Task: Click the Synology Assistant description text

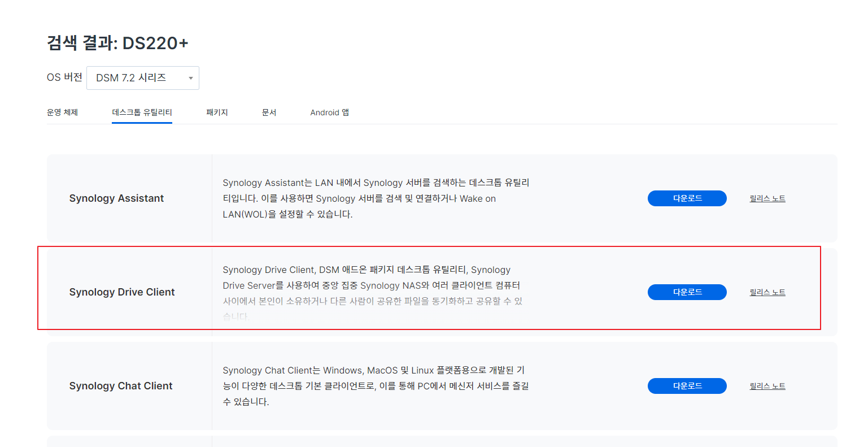Action: tap(376, 198)
